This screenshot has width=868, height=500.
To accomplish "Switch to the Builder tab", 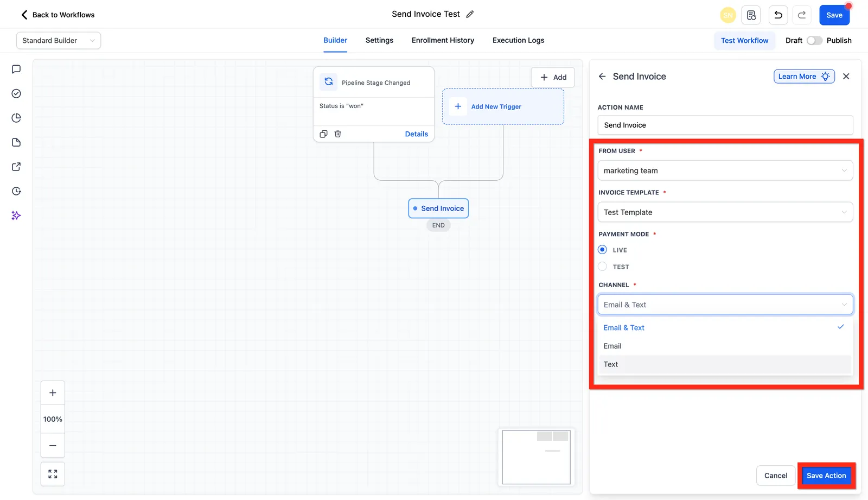I will (x=335, y=41).
